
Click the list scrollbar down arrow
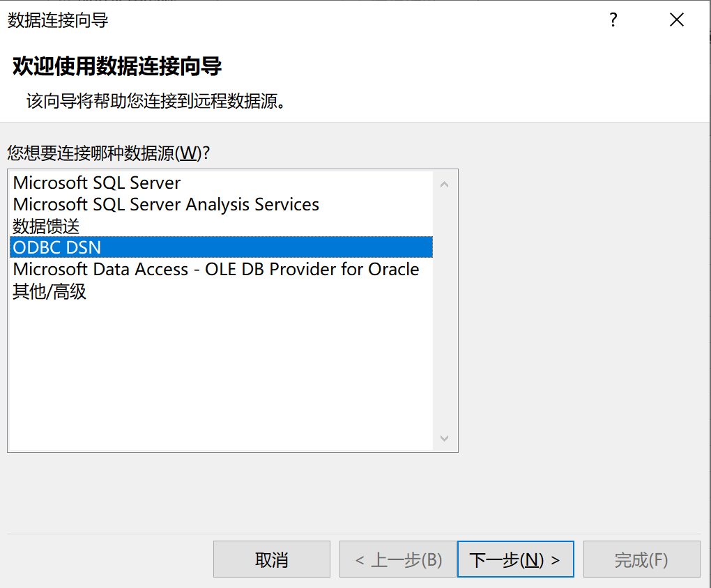pyautogui.click(x=445, y=438)
